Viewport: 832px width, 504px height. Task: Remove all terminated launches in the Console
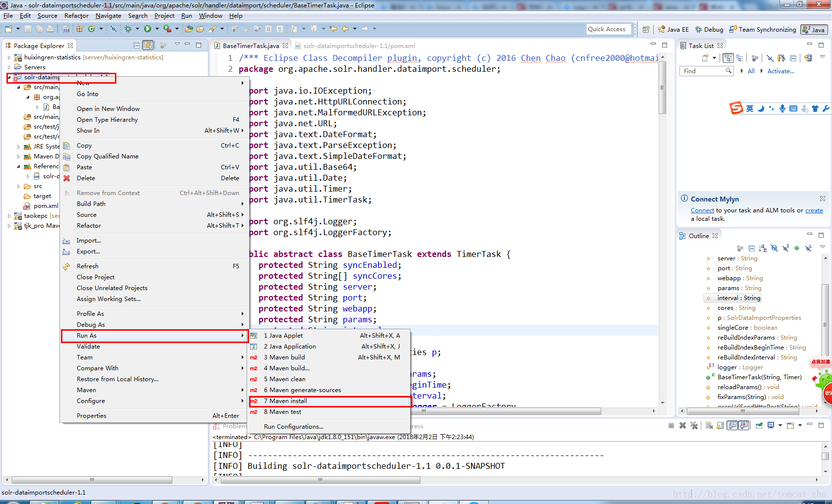(694, 425)
